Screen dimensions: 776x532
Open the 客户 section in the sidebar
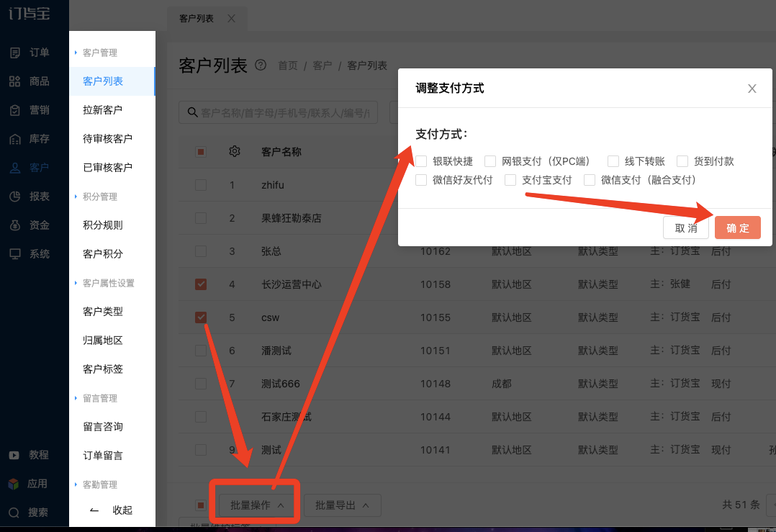(x=30, y=168)
